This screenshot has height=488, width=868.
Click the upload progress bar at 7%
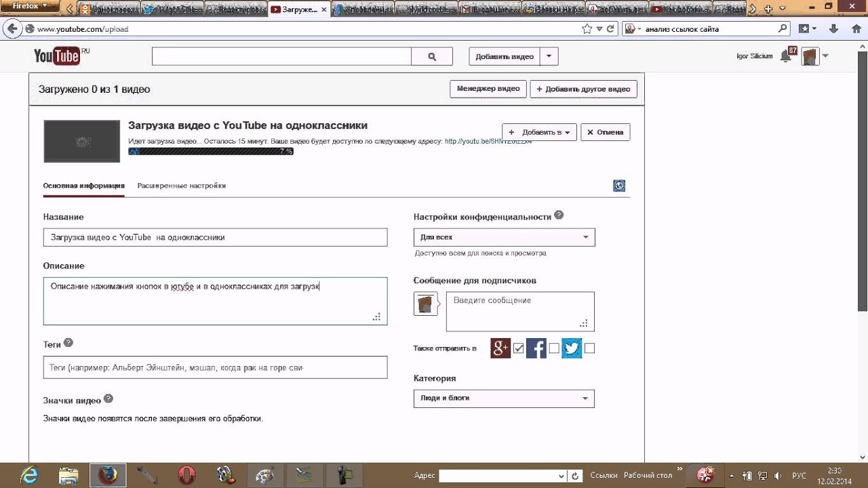pos(211,151)
